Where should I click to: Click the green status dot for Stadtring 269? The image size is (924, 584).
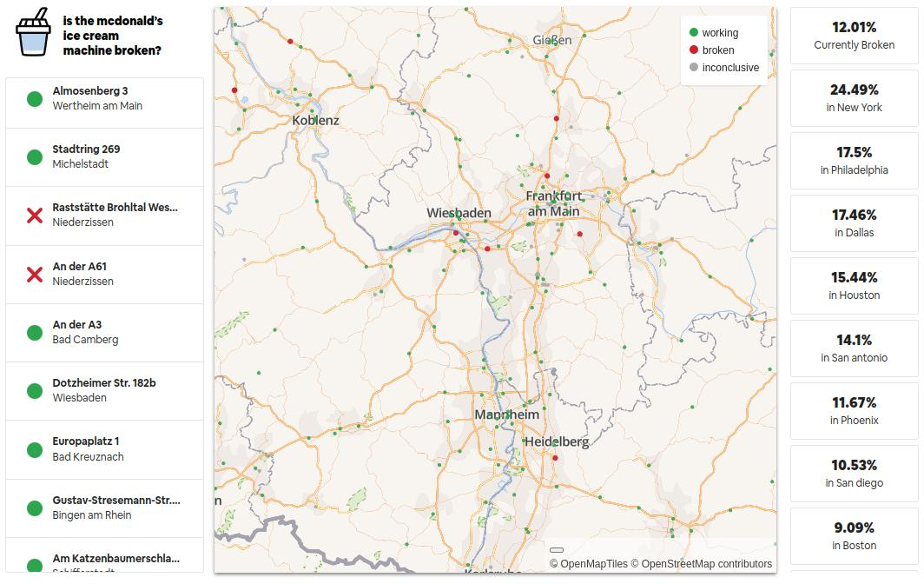tap(35, 157)
